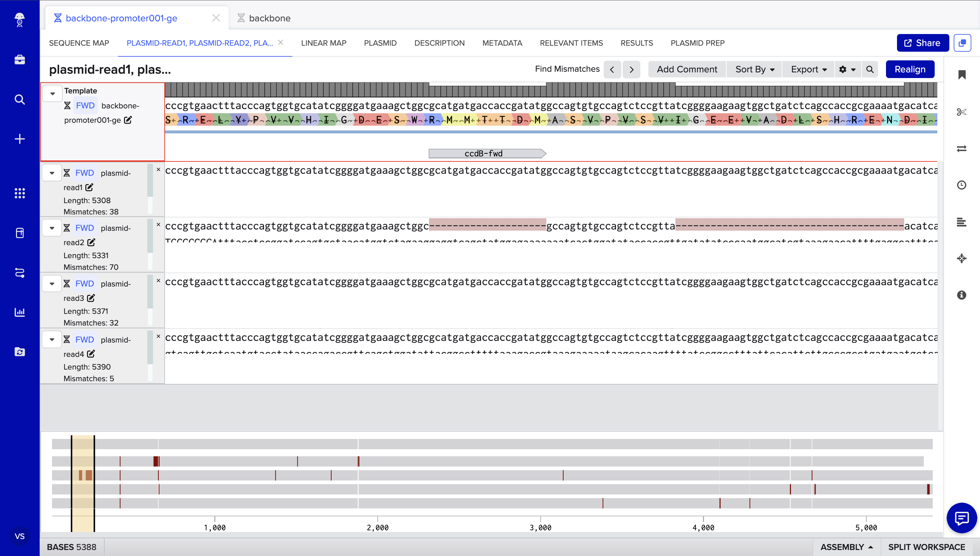Click the history clock icon
The width and height of the screenshot is (980, 556).
tap(961, 185)
